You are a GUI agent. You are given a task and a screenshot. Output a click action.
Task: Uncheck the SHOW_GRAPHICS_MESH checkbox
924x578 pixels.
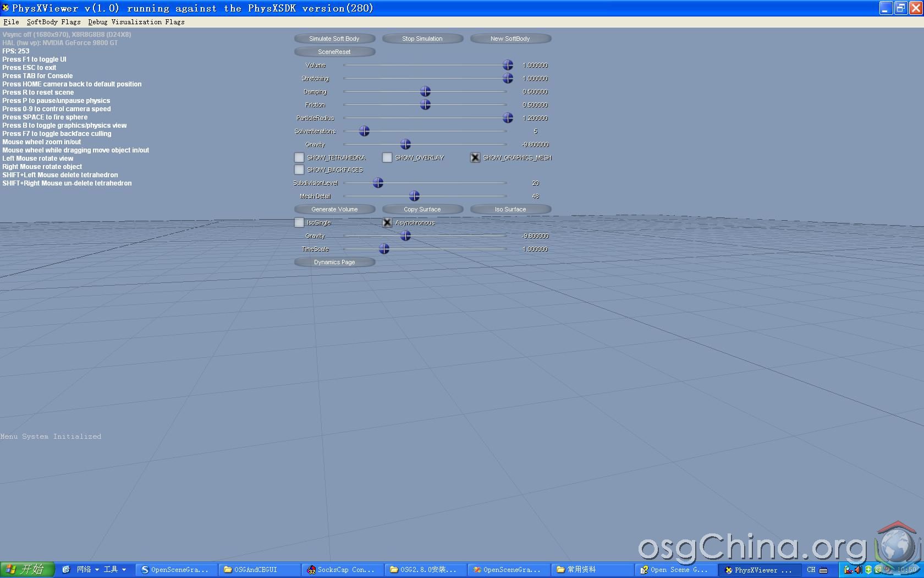click(x=475, y=157)
